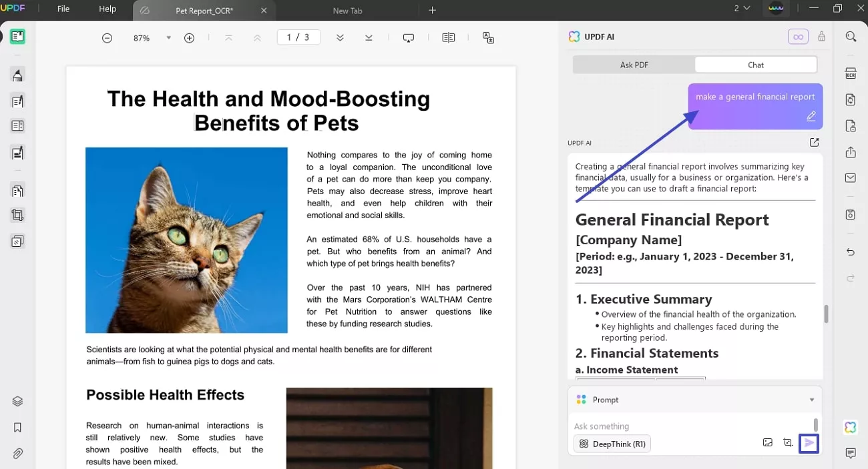Screen dimensions: 868x469
Task: Select the Comment highlighter tool
Action: pos(17,75)
